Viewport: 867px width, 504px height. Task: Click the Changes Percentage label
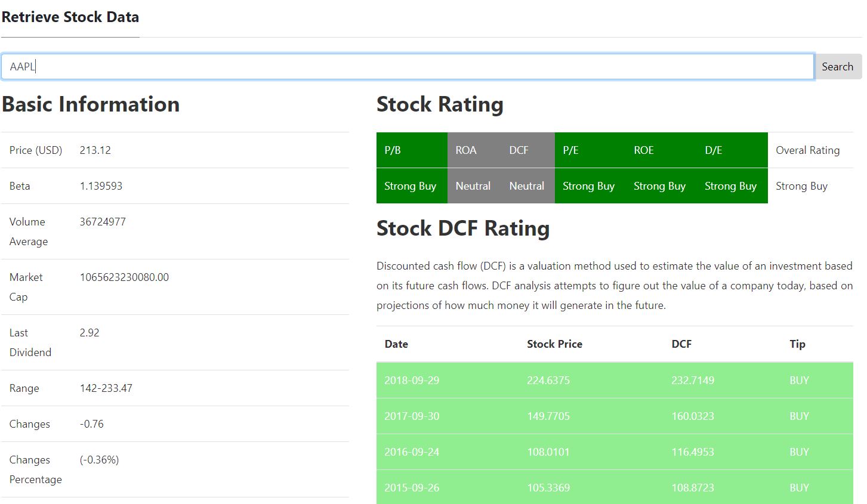(x=36, y=469)
